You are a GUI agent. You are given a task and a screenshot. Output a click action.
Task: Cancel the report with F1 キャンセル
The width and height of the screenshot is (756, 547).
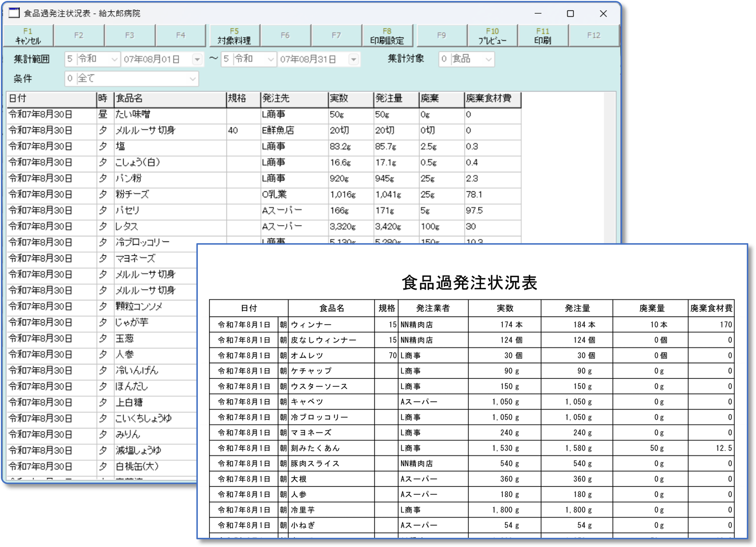[x=28, y=35]
